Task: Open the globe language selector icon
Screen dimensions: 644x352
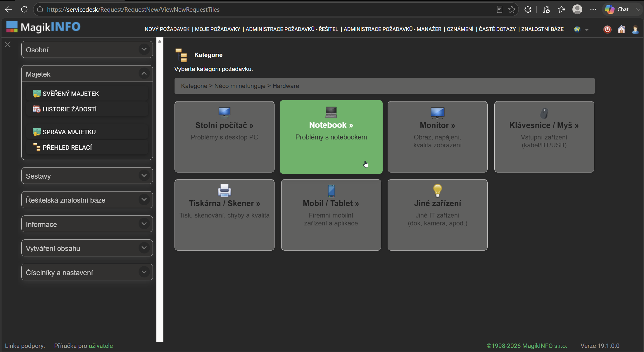Action: (x=577, y=29)
